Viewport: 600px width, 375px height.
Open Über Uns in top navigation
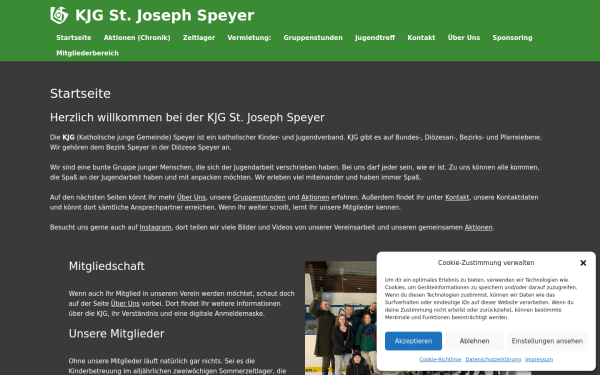pos(464,38)
